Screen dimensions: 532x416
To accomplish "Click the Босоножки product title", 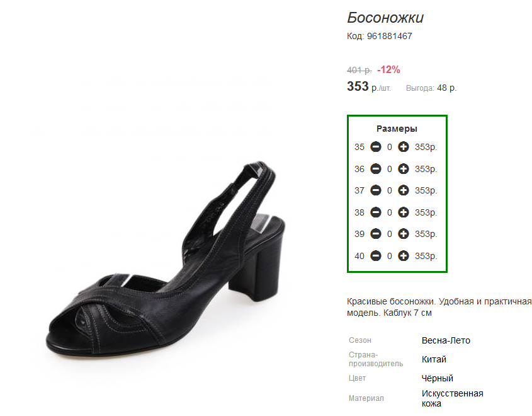I will pyautogui.click(x=385, y=18).
